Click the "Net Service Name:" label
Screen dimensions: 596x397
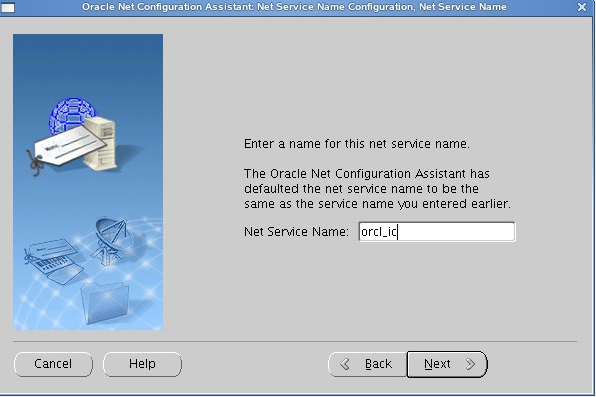click(x=296, y=232)
